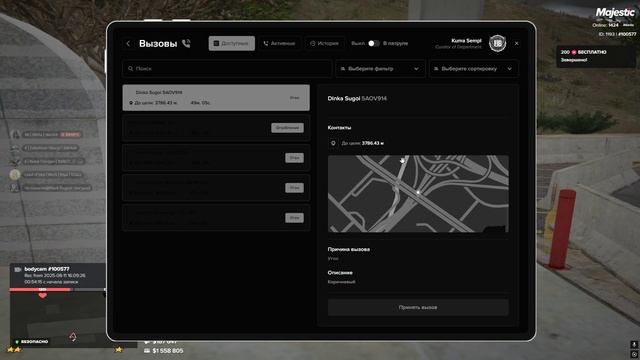Go back using the arrow beside Вызовы

click(x=128, y=43)
